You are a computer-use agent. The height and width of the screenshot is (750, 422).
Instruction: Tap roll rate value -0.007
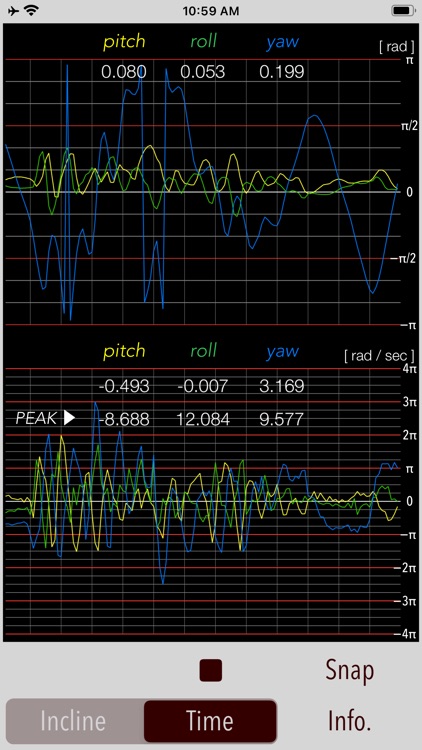click(203, 386)
